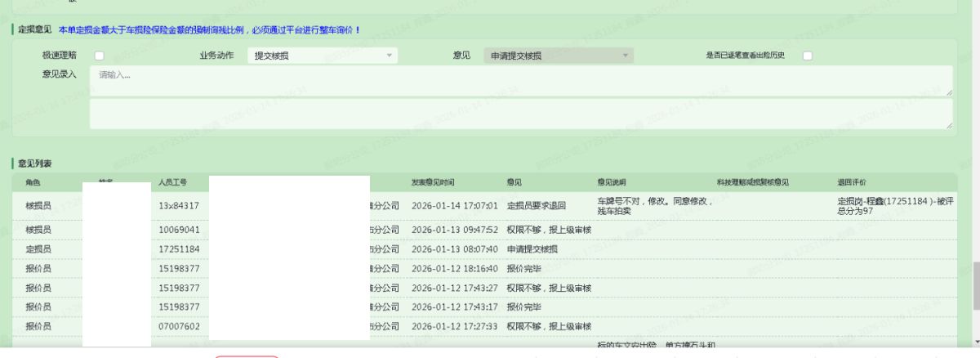
Task: Click the 2026-01-12 18:16:40 报价完毕 row
Action: pos(454,268)
